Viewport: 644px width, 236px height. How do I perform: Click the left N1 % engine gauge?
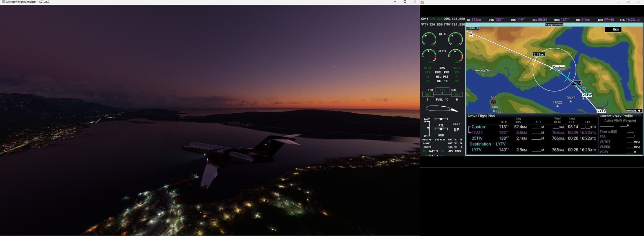(429, 39)
